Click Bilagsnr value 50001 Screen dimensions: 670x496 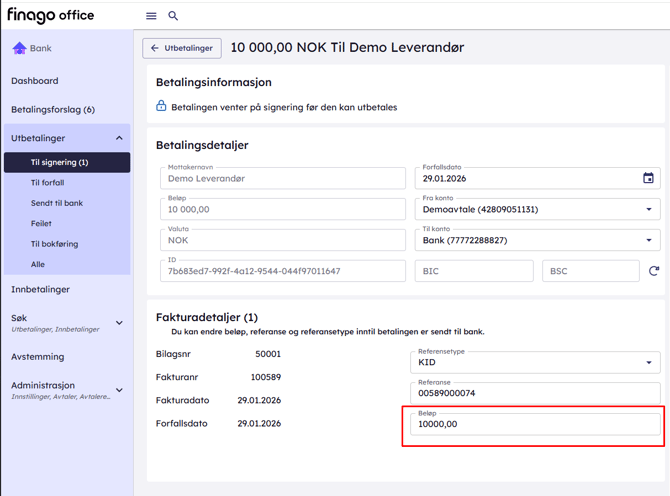pos(268,354)
